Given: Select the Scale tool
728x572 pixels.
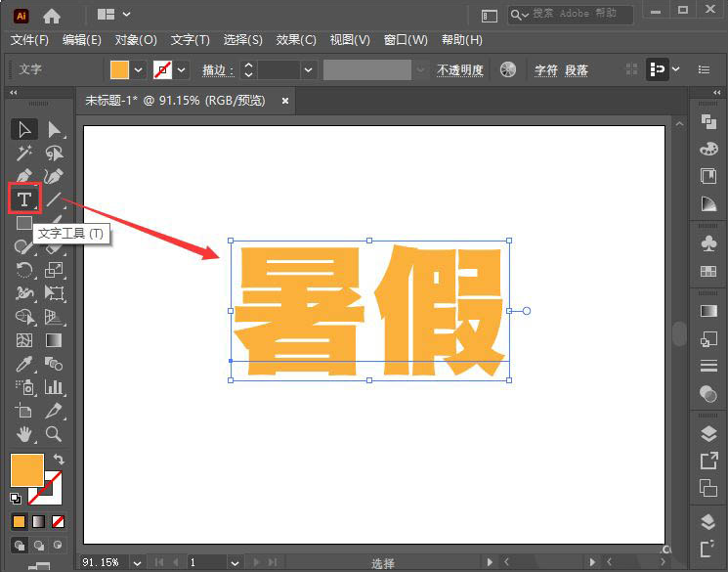Looking at the screenshot, I should click(55, 270).
